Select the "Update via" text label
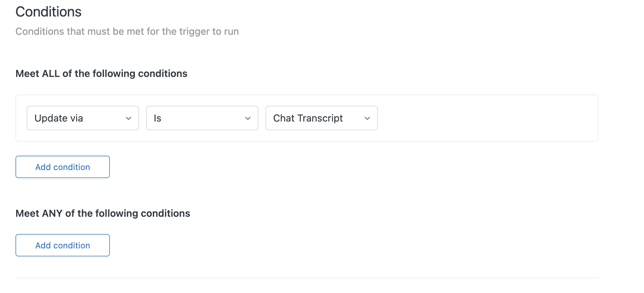 click(x=59, y=118)
